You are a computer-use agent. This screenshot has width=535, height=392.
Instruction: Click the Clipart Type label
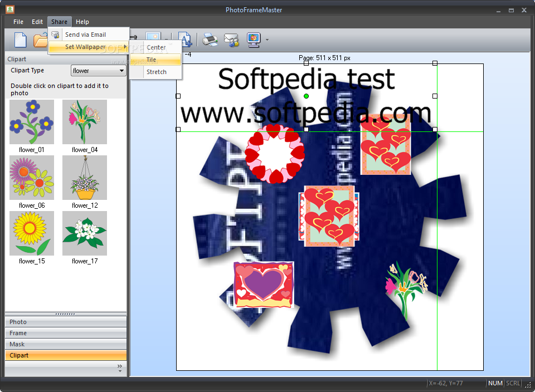(27, 70)
